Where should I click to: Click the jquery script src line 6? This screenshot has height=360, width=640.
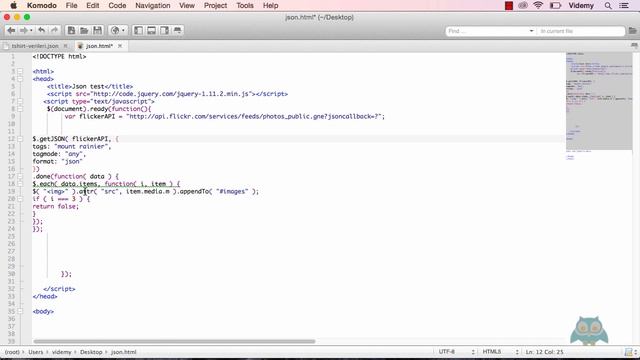pos(167,94)
